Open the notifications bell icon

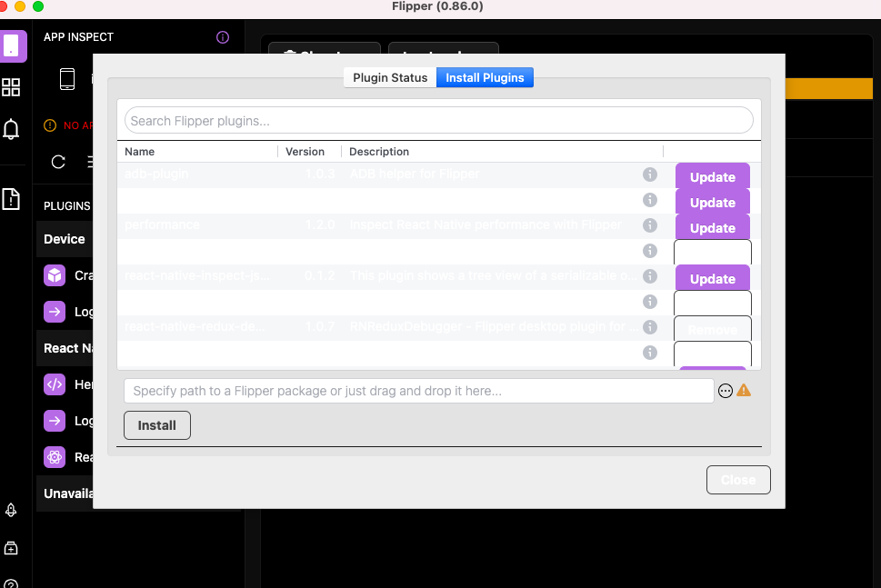(12, 129)
